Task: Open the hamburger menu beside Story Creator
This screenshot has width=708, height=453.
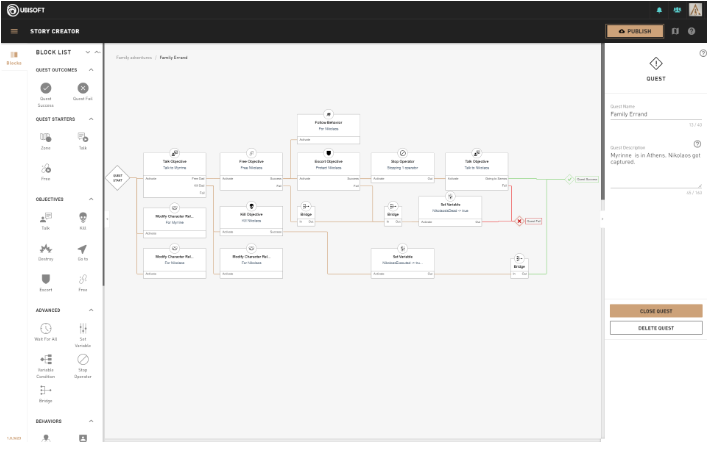Action: [x=14, y=31]
